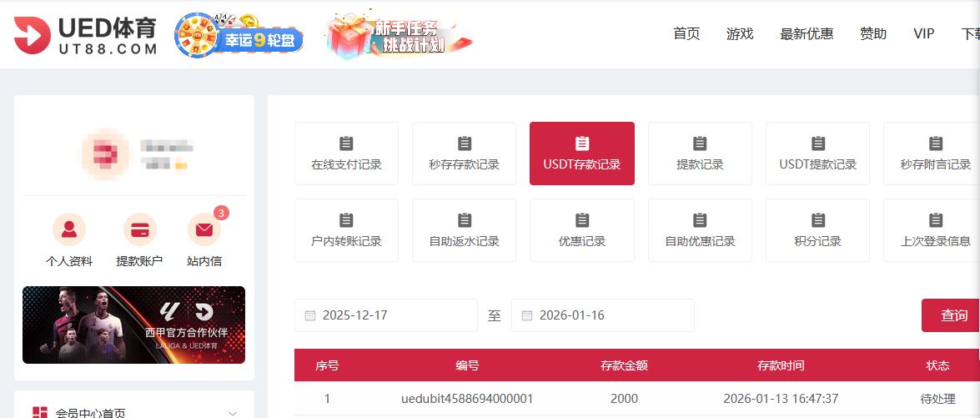Expand the 会员中心首页 sidebar section
This screenshot has width=980, height=418.
[x=232, y=413]
